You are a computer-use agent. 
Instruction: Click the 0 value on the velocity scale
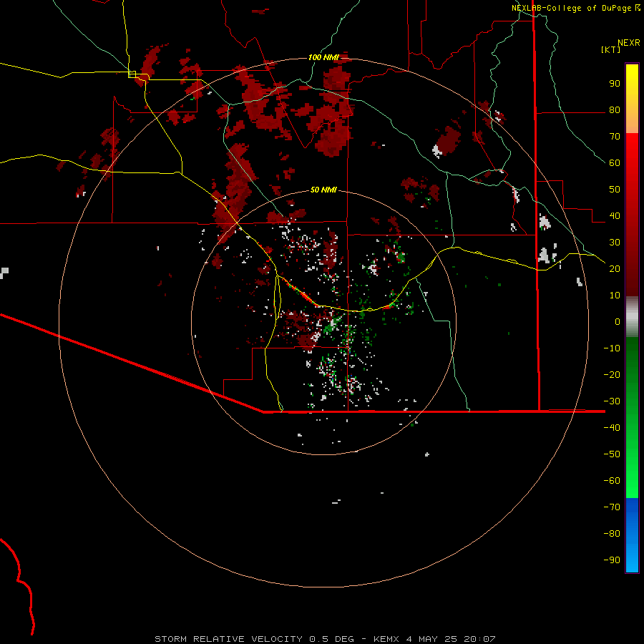click(x=618, y=322)
